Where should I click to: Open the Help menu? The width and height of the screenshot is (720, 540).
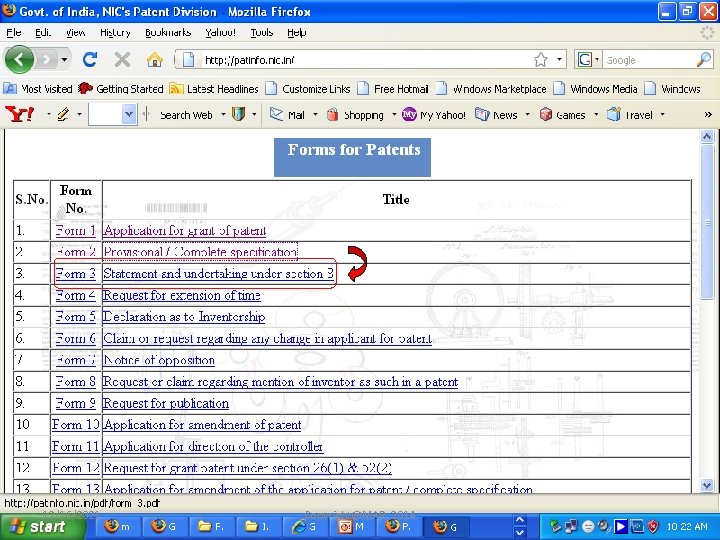tap(297, 33)
